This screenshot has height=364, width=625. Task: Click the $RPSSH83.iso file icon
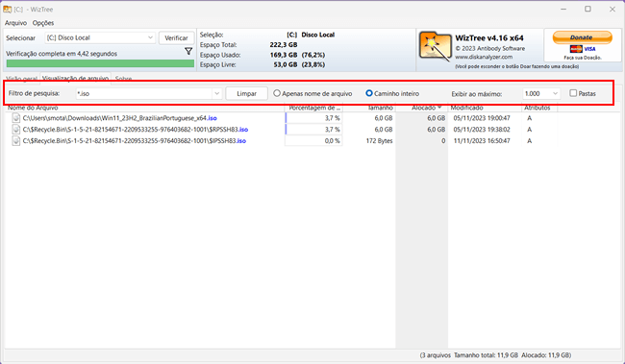point(16,130)
